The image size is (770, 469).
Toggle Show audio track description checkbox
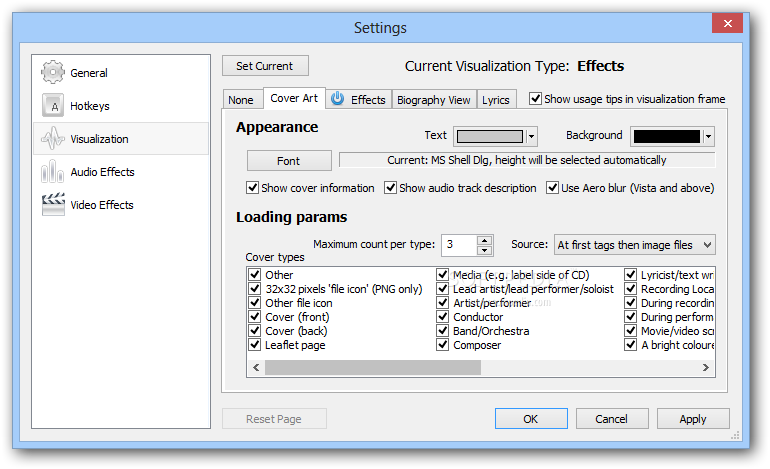point(390,188)
